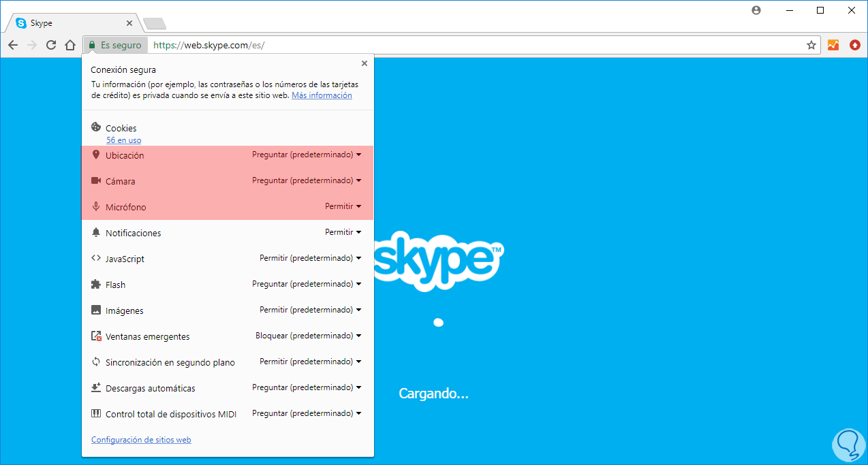Screen dimensions: 868x465
Task: Open the Ubicación permission dropdown
Action: (x=307, y=155)
